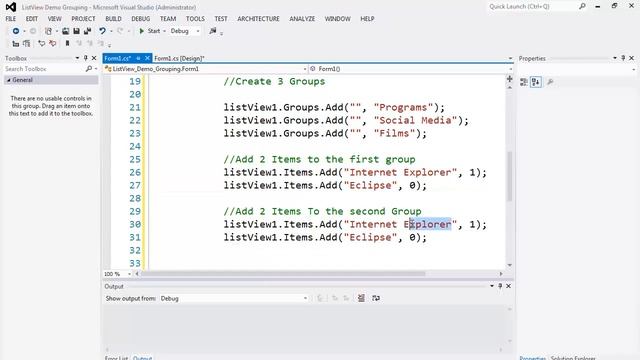Click the editor horizontal scrollbar thumb
The image size is (640, 360).
click(283, 274)
